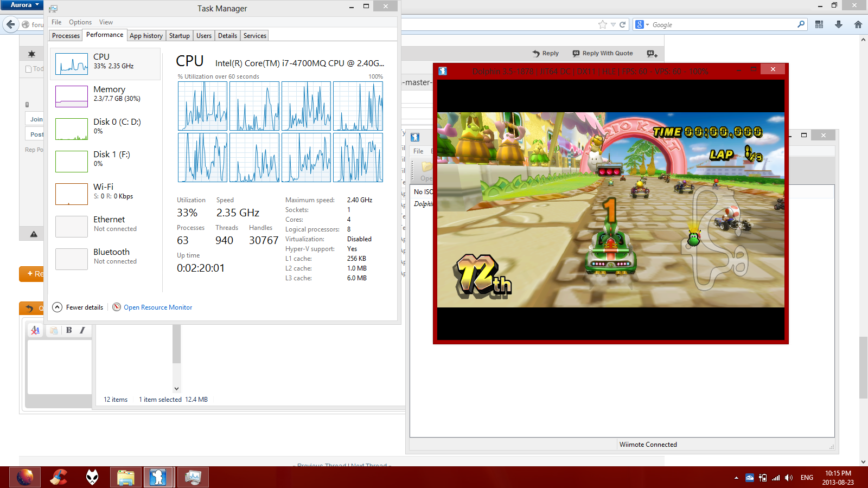The height and width of the screenshot is (488, 868).
Task: Toggle the checkbox left of Tod in forum sidebar
Action: coord(28,69)
